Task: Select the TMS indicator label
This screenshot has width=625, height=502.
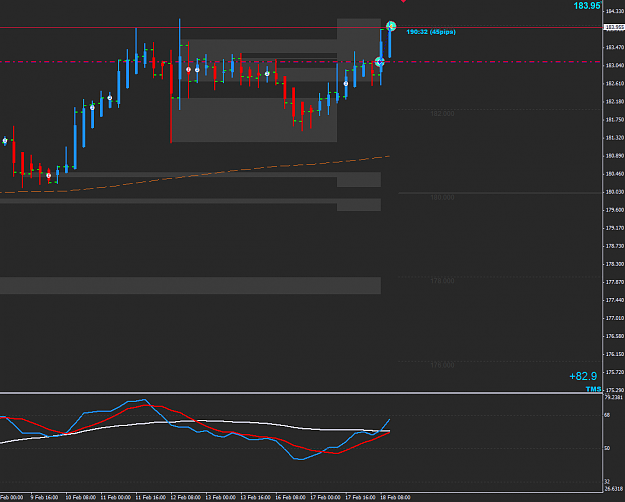Action: (593, 389)
